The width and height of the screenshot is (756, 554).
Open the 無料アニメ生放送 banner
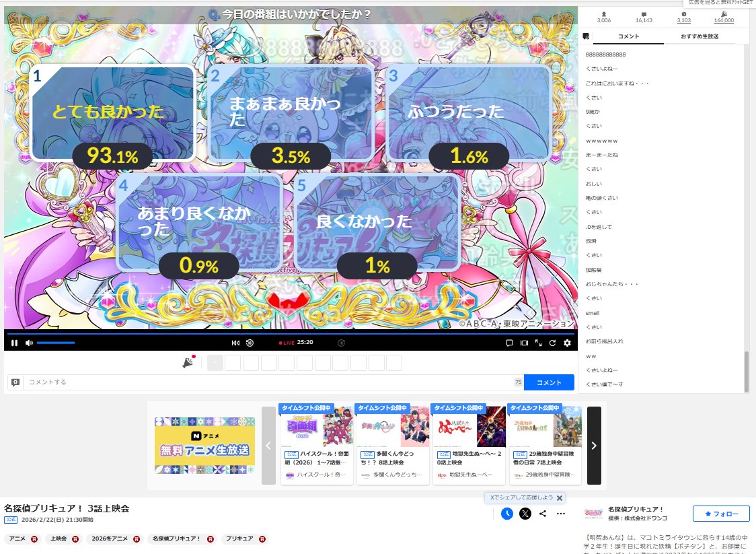click(x=204, y=446)
